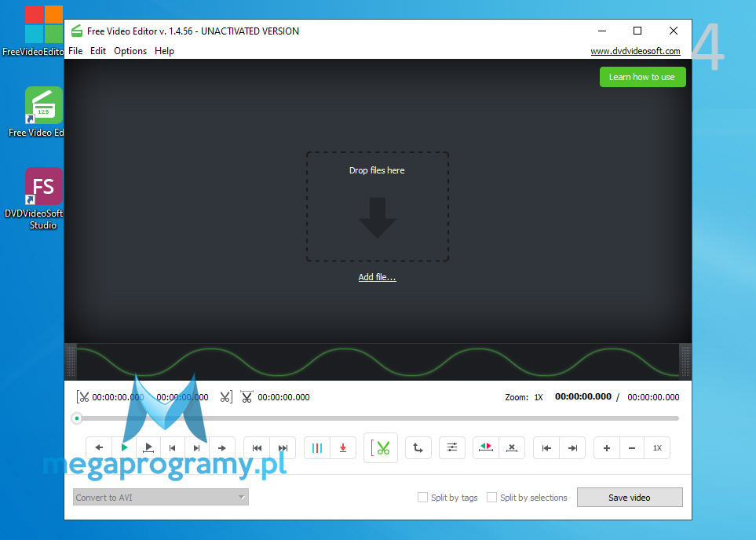Click the Save video button
Screen dimensions: 756x540
coord(630,497)
